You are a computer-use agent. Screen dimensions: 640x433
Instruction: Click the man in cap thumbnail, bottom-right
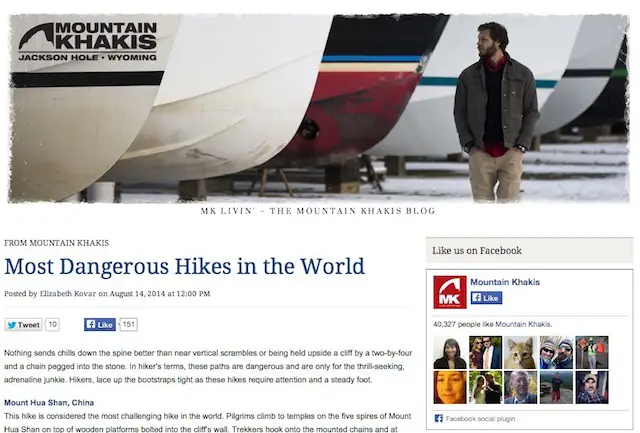(592, 387)
